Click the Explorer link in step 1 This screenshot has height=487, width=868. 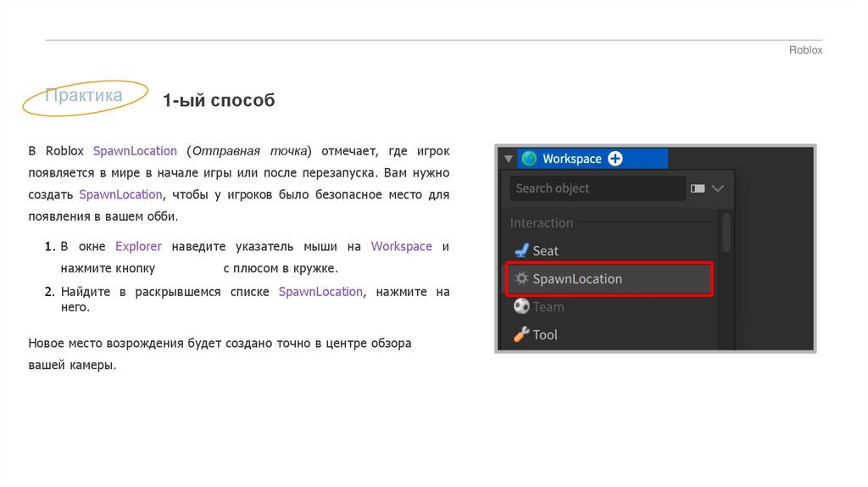coord(138,246)
